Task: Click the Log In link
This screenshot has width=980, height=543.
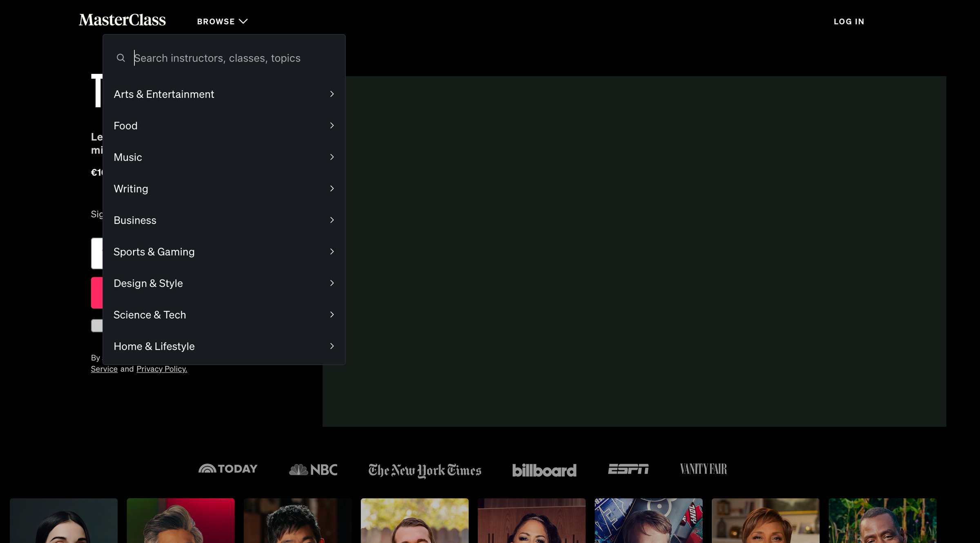Action: (x=849, y=21)
